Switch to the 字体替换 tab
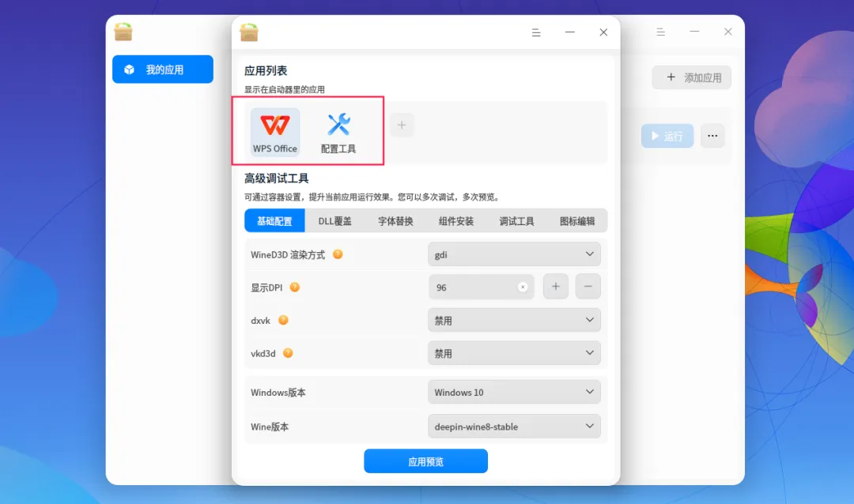Viewport: 854px width, 504px height. tap(395, 220)
